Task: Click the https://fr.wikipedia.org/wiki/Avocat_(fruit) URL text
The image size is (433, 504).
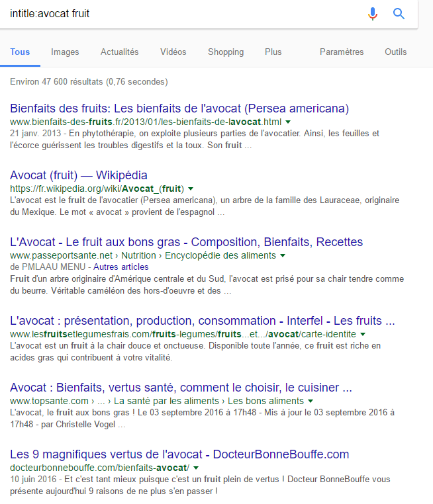Action: click(97, 189)
